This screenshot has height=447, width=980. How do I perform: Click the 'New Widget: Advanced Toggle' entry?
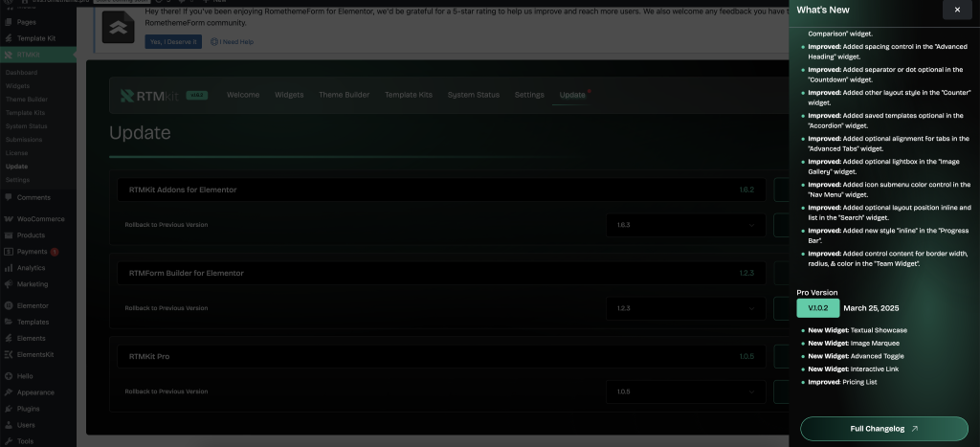(856, 356)
